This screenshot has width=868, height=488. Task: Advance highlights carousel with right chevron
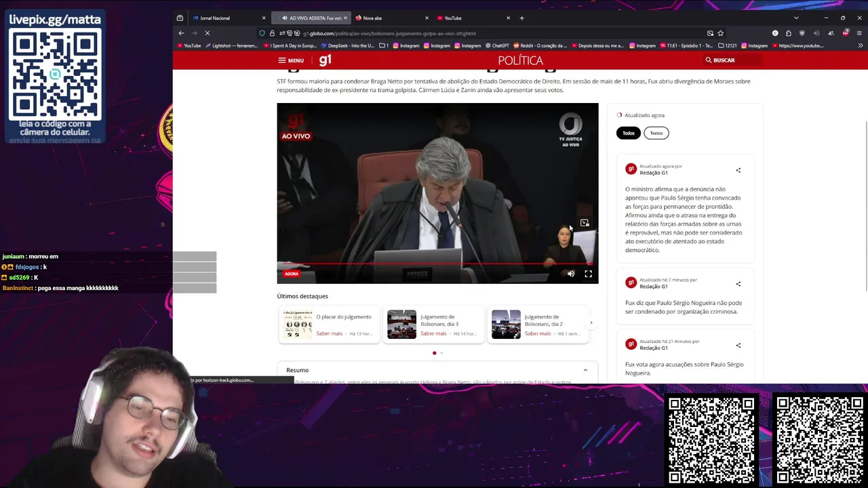point(591,323)
